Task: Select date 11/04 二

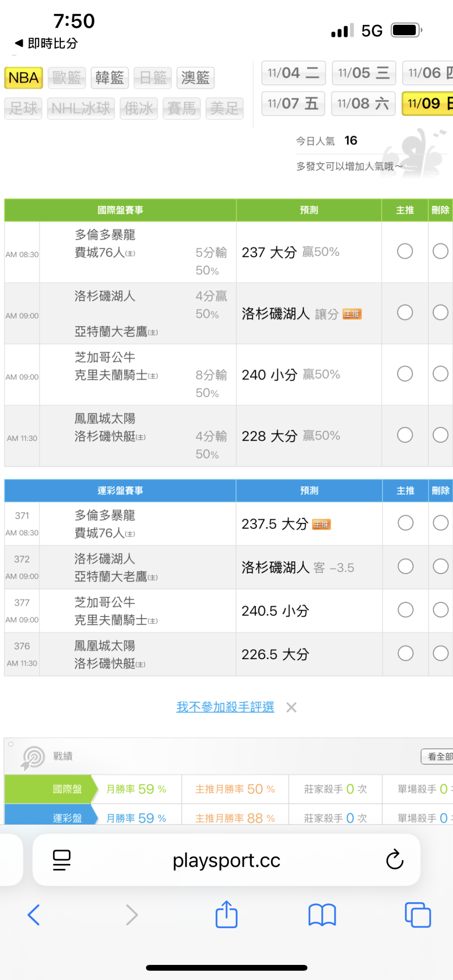Action: point(293,73)
